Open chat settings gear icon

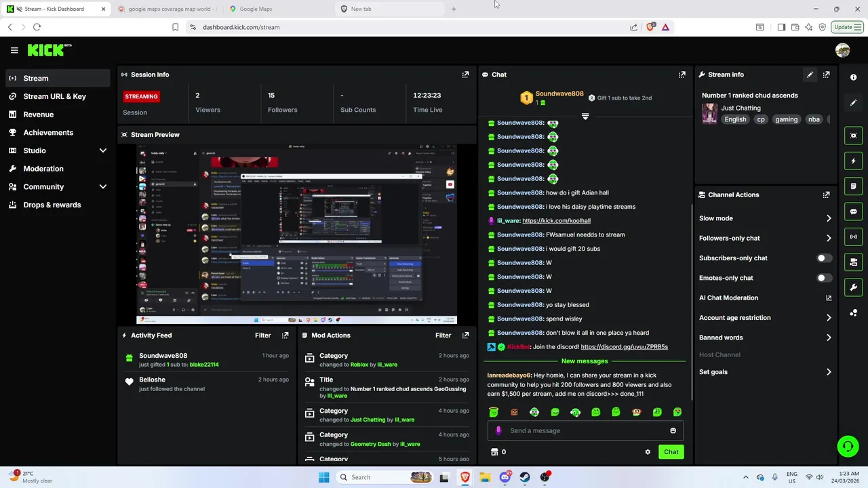pyautogui.click(x=648, y=452)
